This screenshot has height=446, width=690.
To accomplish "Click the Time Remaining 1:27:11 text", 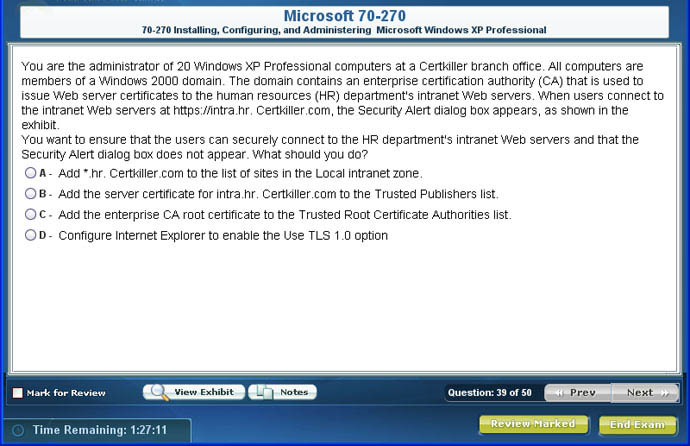I will [x=100, y=430].
